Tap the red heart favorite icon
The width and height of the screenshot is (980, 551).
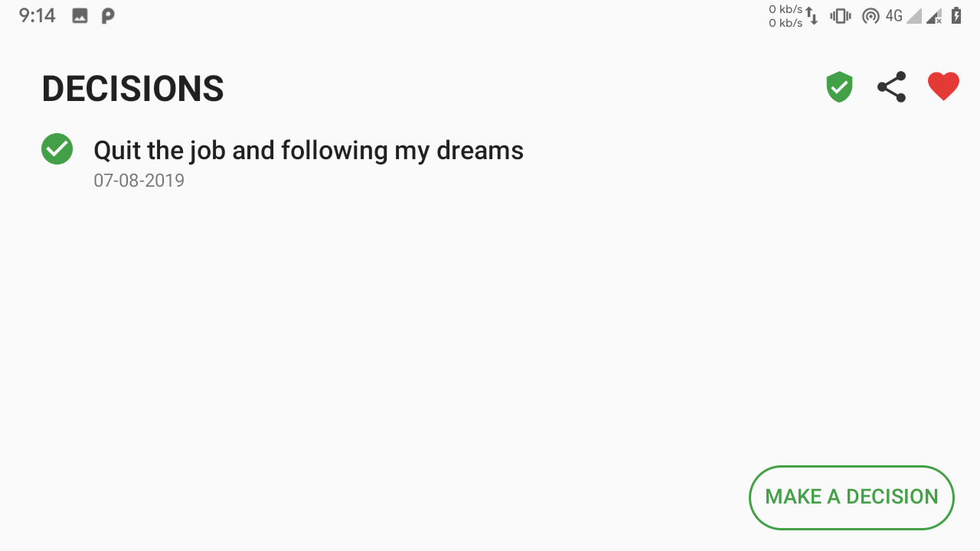pyautogui.click(x=943, y=87)
